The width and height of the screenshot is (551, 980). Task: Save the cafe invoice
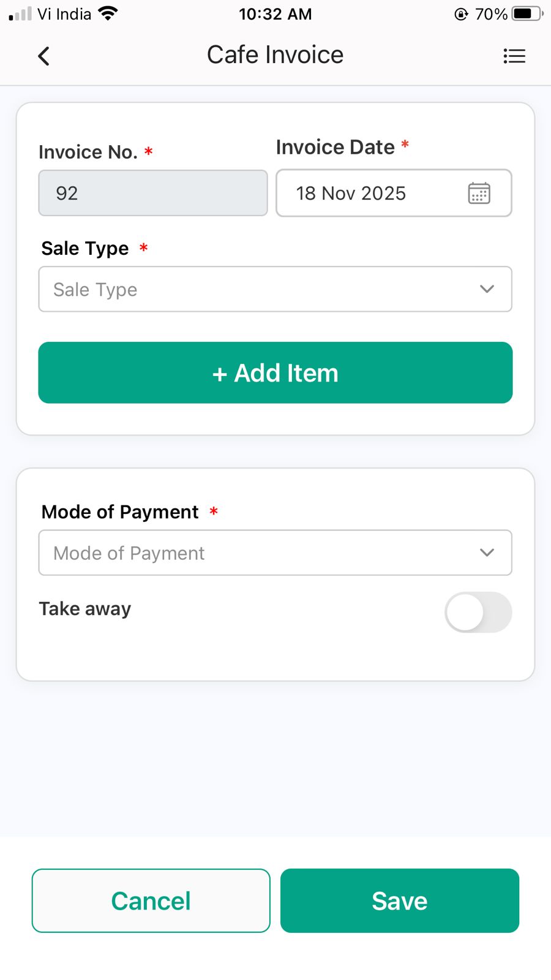tap(399, 900)
